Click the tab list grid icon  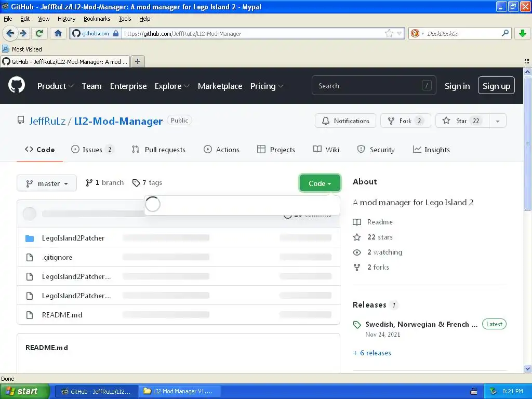(527, 61)
